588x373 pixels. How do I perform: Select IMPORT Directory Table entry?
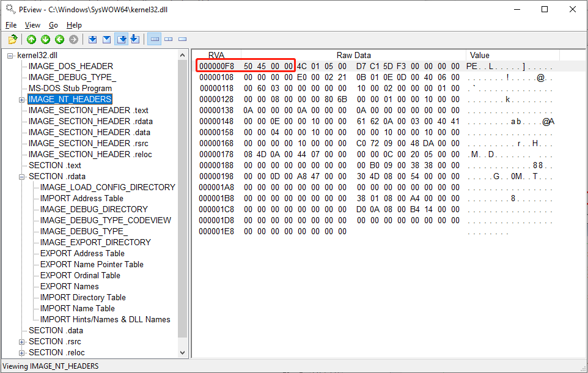click(83, 298)
